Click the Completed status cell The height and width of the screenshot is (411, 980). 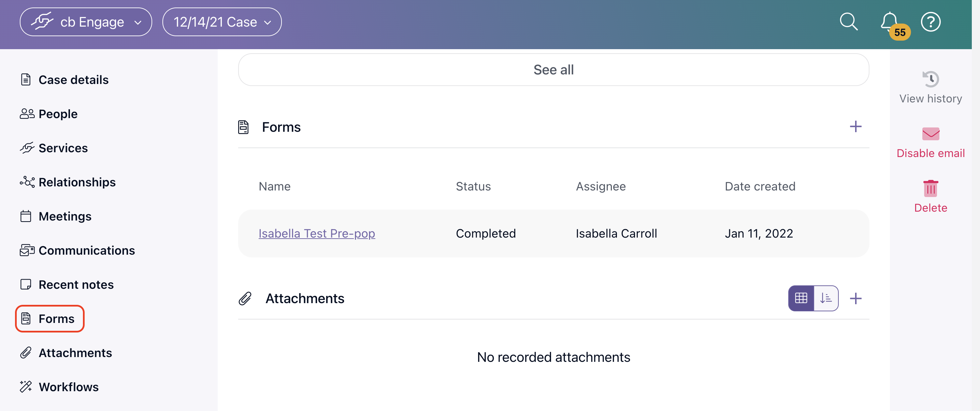pos(486,233)
